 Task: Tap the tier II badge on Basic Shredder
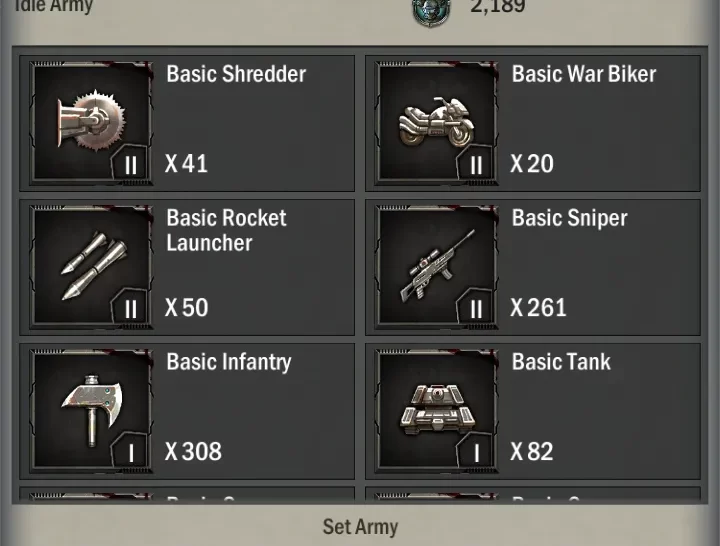130,163
